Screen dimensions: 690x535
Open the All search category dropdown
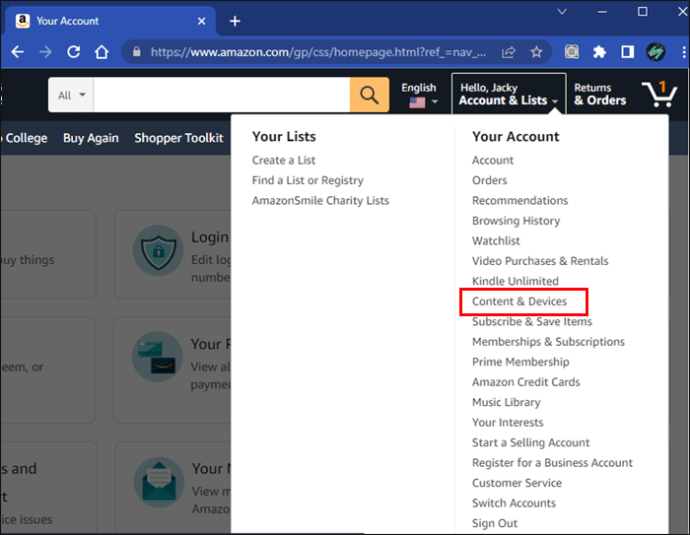tap(71, 95)
